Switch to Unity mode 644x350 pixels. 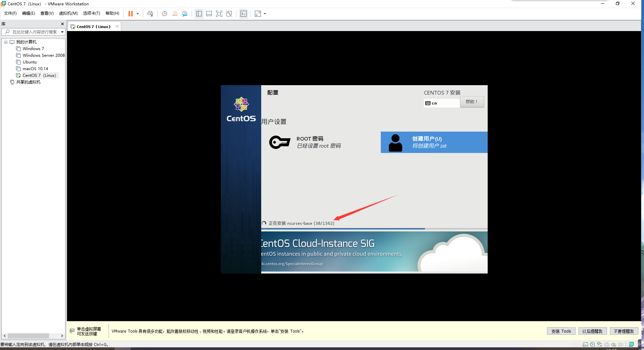[x=229, y=14]
